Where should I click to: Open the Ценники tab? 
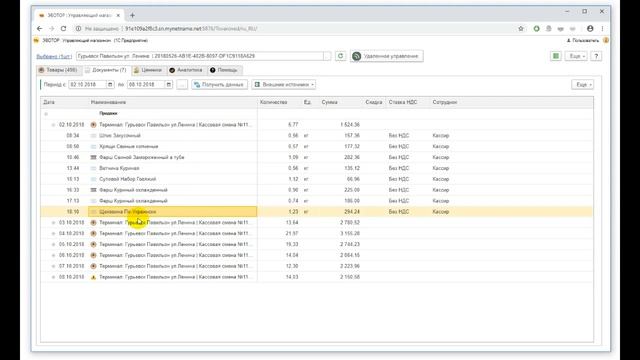pos(148,70)
